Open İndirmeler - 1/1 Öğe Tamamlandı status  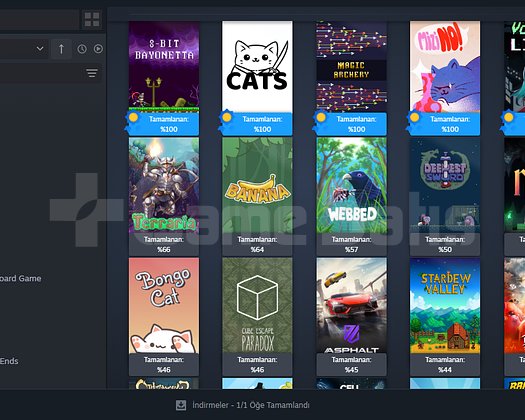click(x=251, y=405)
